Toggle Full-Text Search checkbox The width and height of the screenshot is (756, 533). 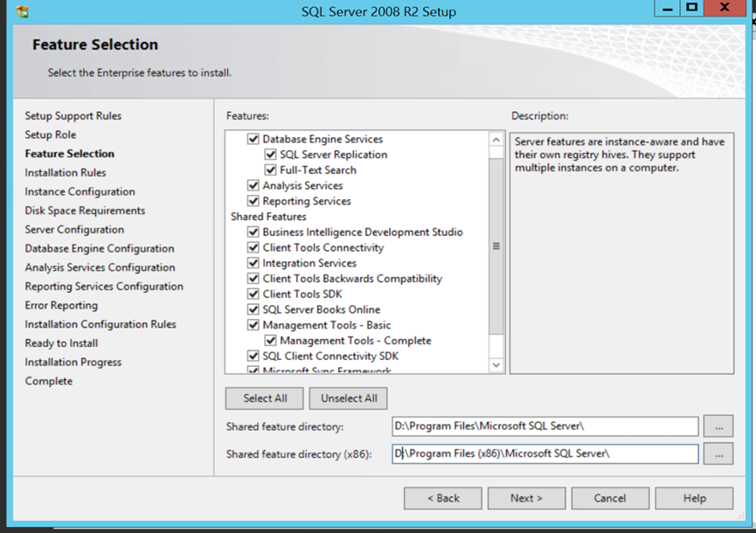[270, 170]
